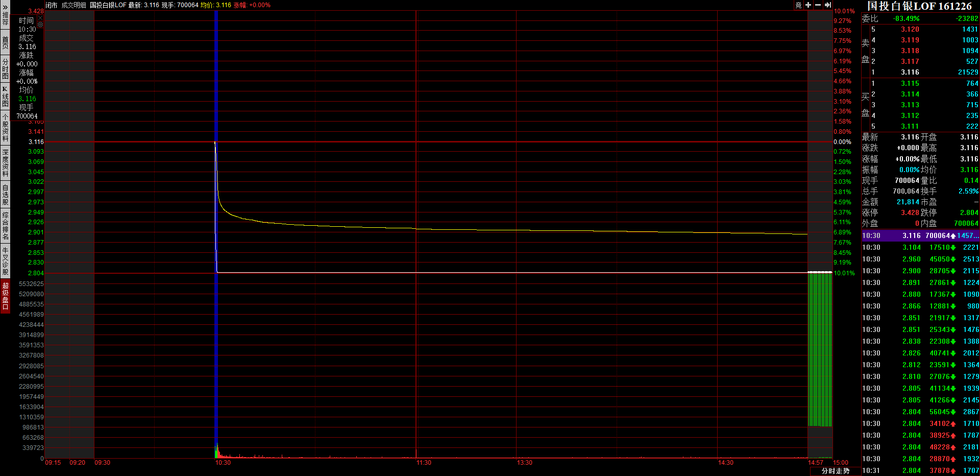
Task: Click 成交明细 in the top bar
Action: [74, 5]
